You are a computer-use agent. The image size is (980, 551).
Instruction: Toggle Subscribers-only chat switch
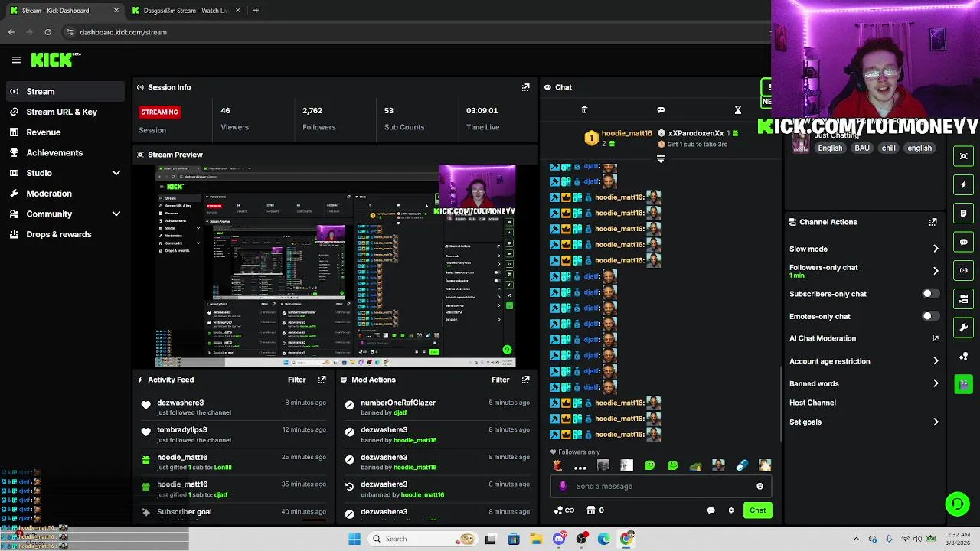pos(929,294)
